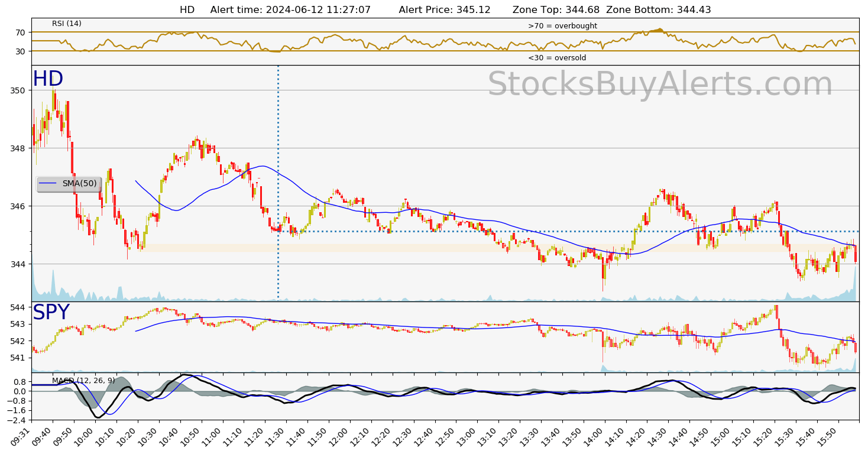Click the 15:30 time axis label
Image resolution: width=868 pixels, height=454 pixels.
[786, 436]
